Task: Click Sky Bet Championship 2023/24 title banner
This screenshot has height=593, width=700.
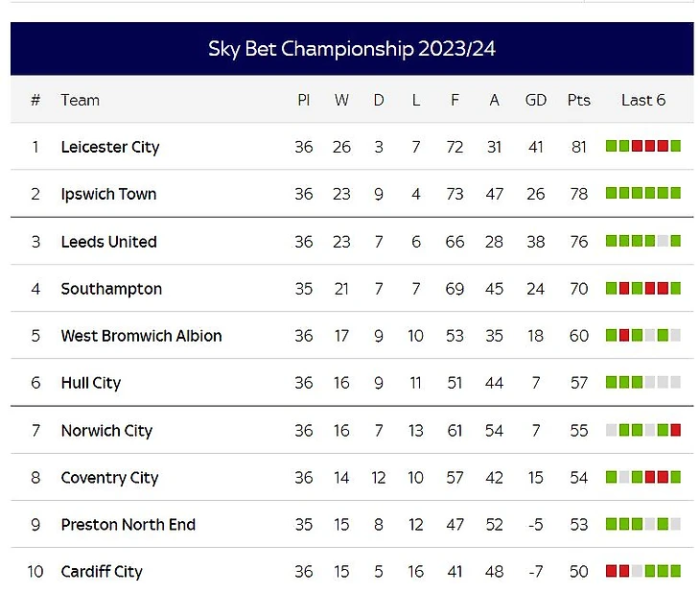Action: coord(352,49)
